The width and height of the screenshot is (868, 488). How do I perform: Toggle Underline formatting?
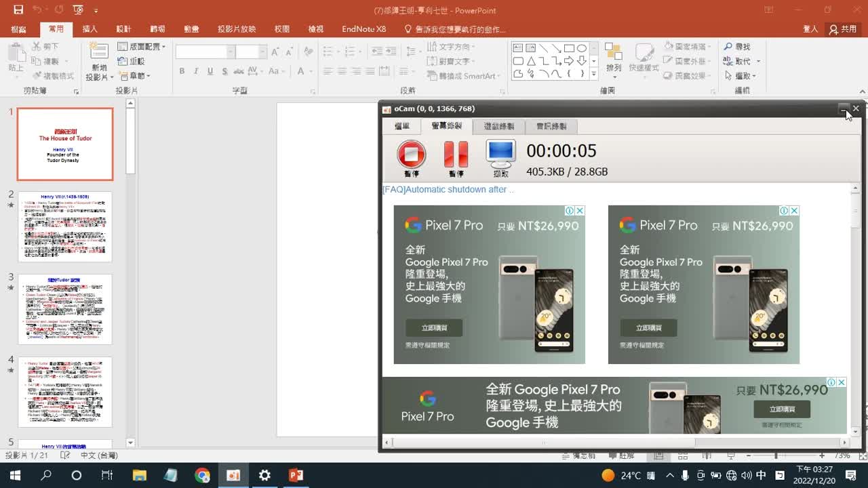210,71
